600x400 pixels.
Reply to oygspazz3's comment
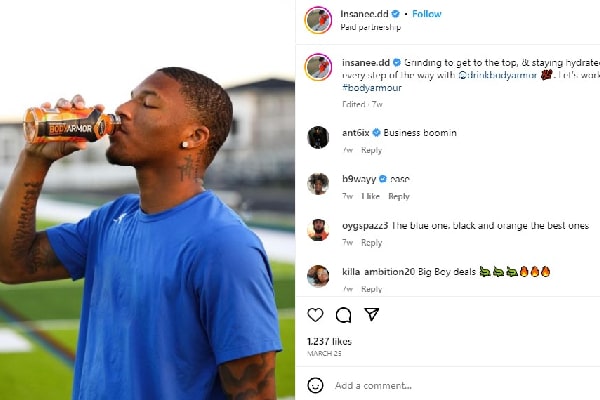(371, 243)
